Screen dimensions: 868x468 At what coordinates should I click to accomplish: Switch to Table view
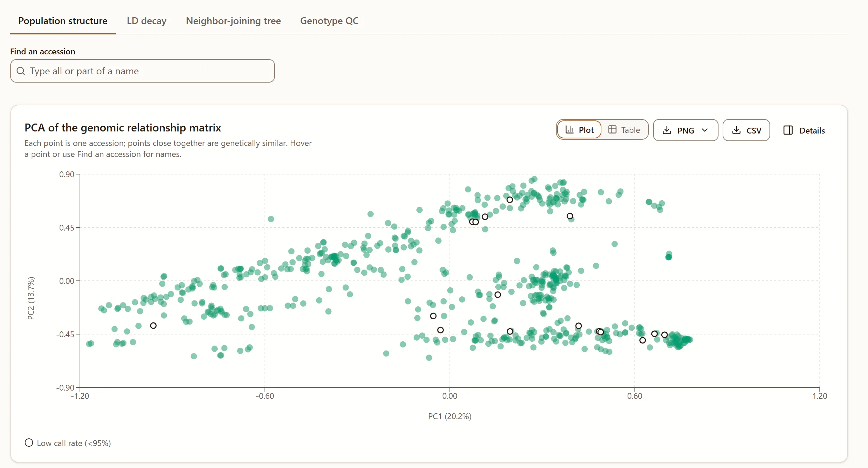tap(624, 130)
